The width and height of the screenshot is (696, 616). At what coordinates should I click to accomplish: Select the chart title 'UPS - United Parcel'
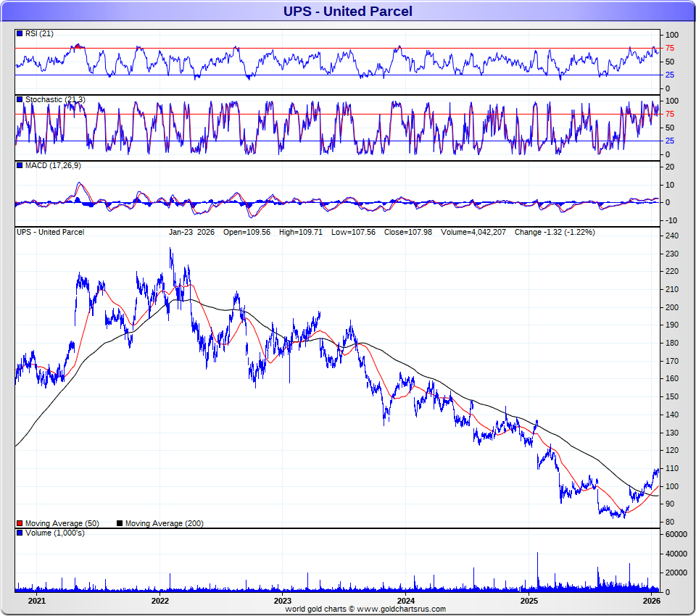[348, 11]
